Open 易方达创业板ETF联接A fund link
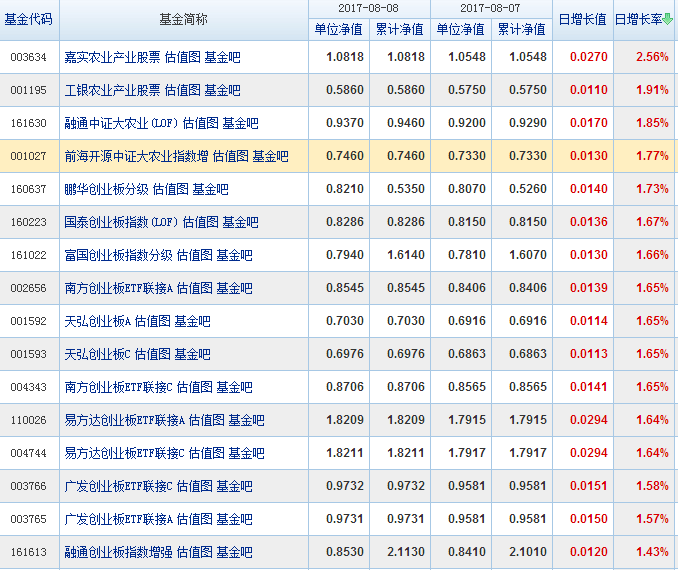 click(x=125, y=420)
